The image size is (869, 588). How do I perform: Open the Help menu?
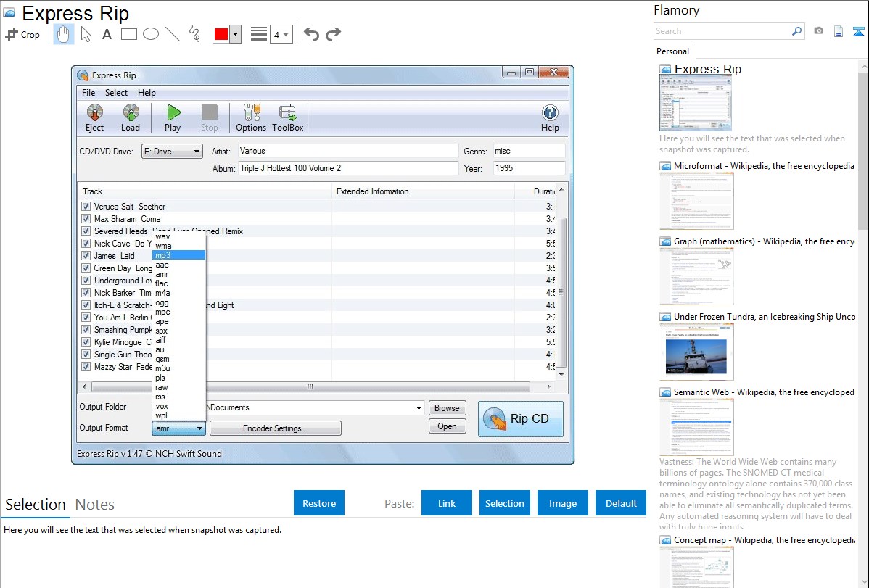click(x=147, y=93)
